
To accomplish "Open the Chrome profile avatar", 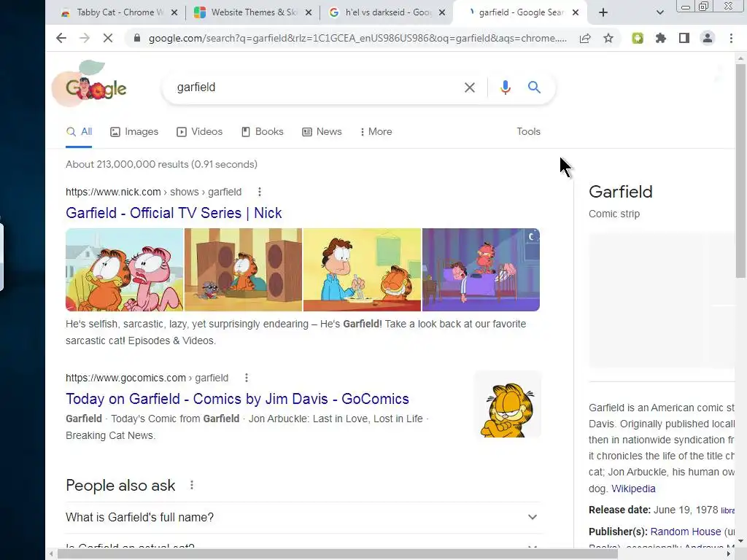I will 708,38.
